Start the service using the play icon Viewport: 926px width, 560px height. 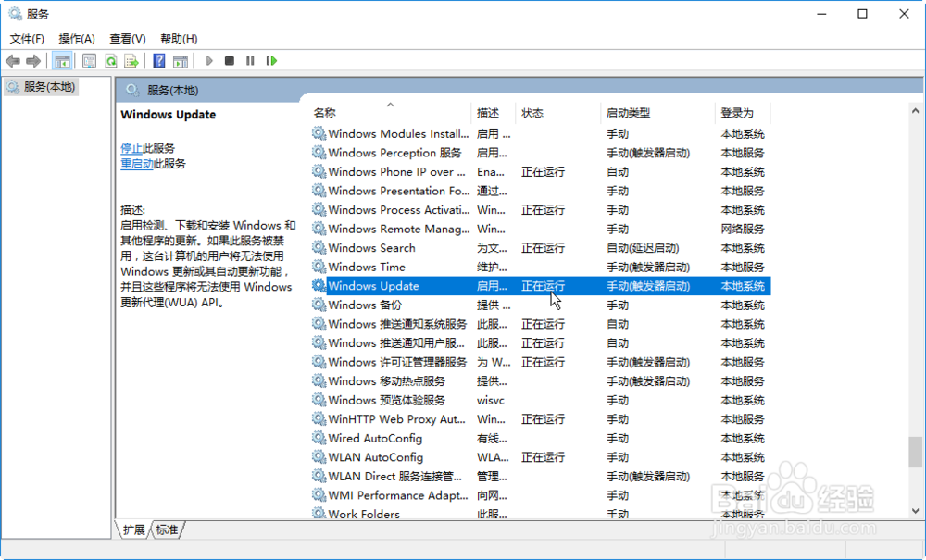pos(207,60)
